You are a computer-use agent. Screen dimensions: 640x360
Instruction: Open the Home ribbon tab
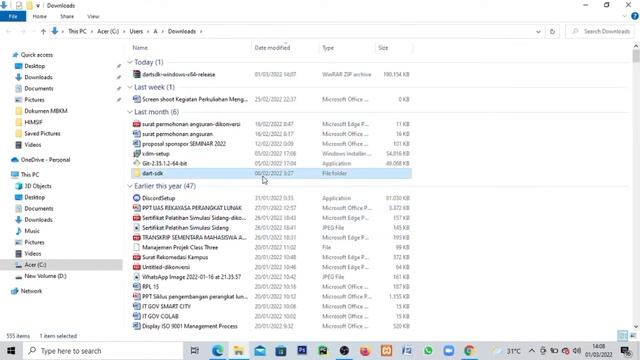pyautogui.click(x=39, y=16)
